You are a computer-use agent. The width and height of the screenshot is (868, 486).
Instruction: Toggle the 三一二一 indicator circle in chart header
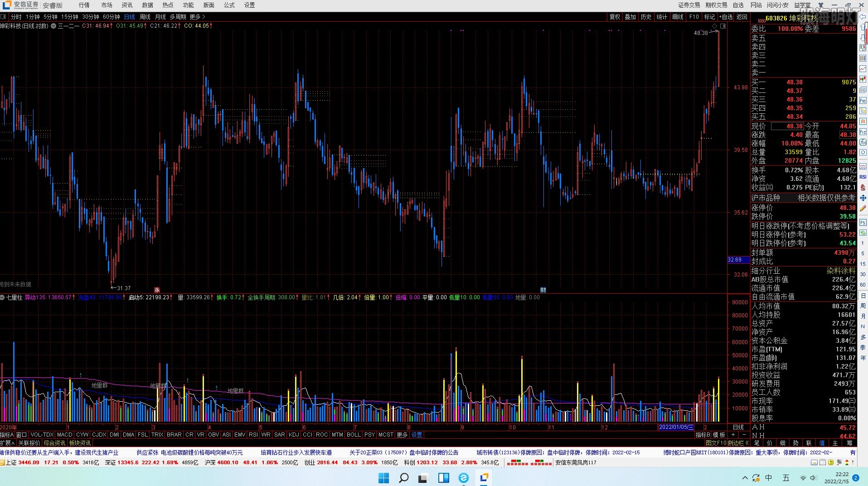point(53,26)
